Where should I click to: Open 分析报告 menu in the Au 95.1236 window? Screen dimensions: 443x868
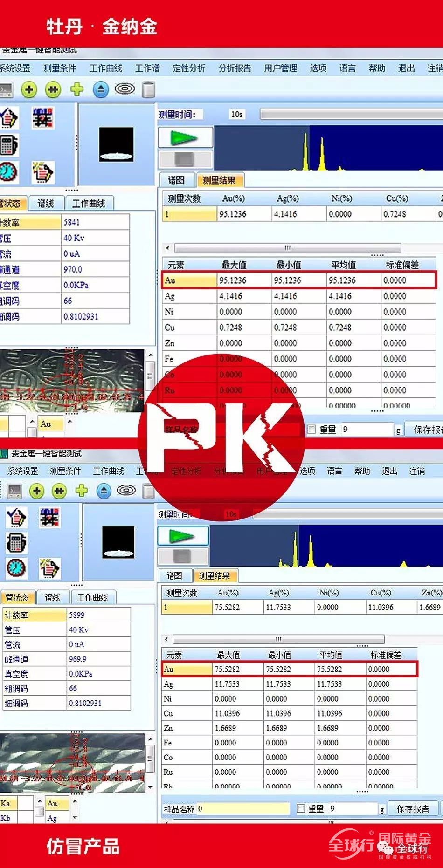pos(235,68)
